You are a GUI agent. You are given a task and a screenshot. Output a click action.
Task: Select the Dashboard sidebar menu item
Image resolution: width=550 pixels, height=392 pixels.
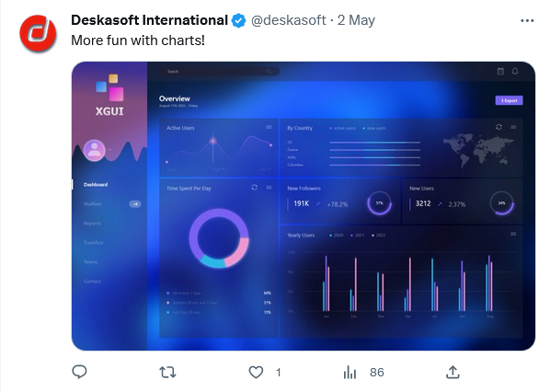pos(96,185)
